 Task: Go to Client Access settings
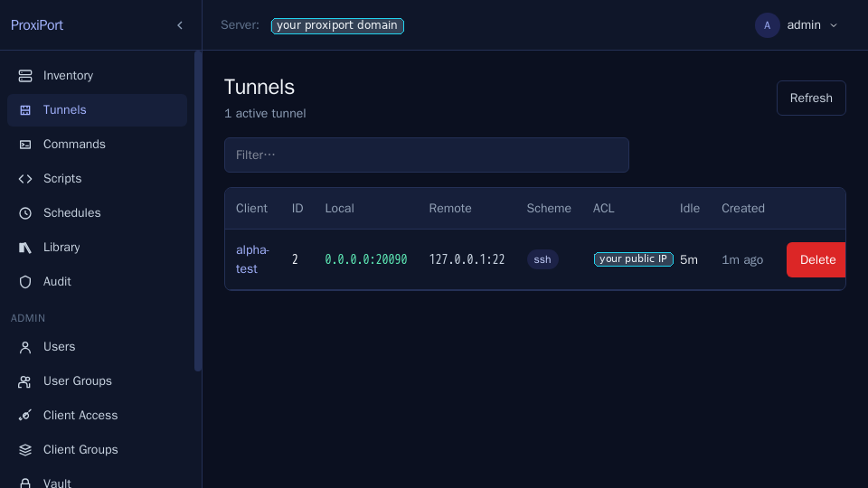pyautogui.click(x=97, y=416)
